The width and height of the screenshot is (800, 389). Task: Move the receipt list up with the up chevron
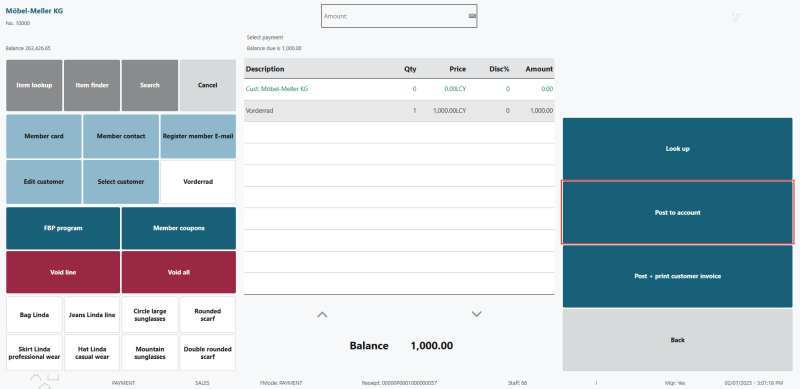pyautogui.click(x=322, y=314)
